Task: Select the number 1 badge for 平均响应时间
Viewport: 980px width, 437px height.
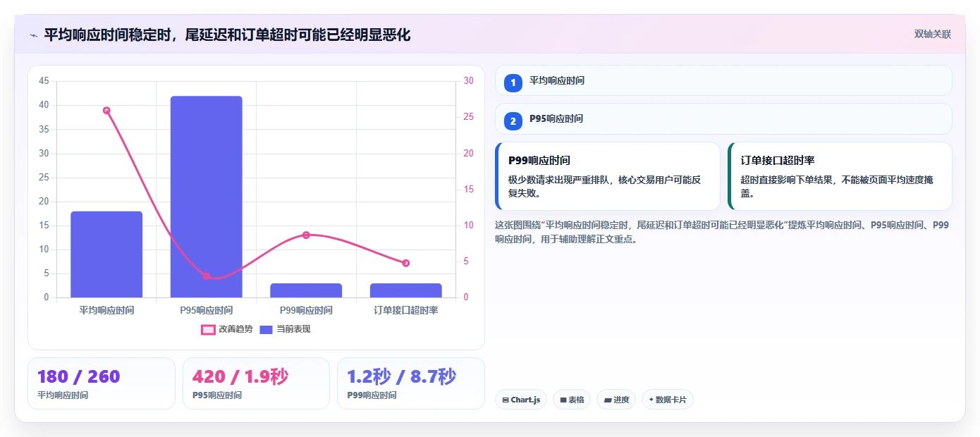Action: (x=513, y=82)
